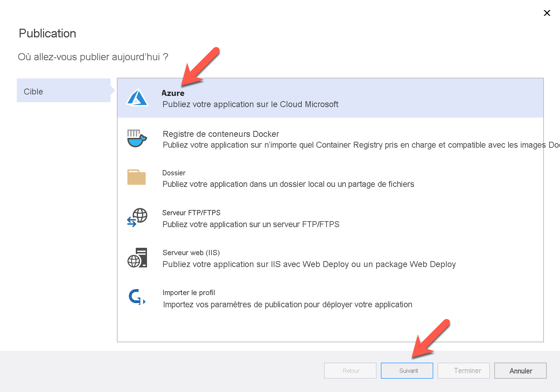The height and width of the screenshot is (392, 560).
Task: Click the Annuler button
Action: [520, 371]
